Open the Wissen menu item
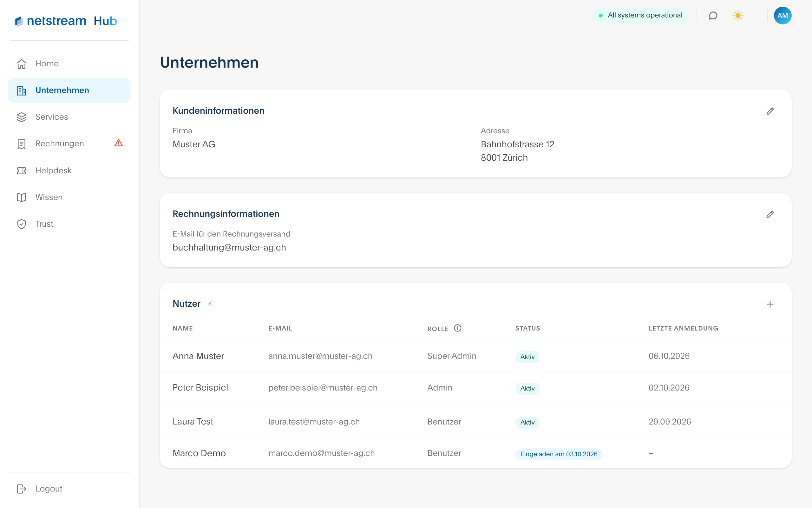The image size is (812, 508). click(x=69, y=197)
